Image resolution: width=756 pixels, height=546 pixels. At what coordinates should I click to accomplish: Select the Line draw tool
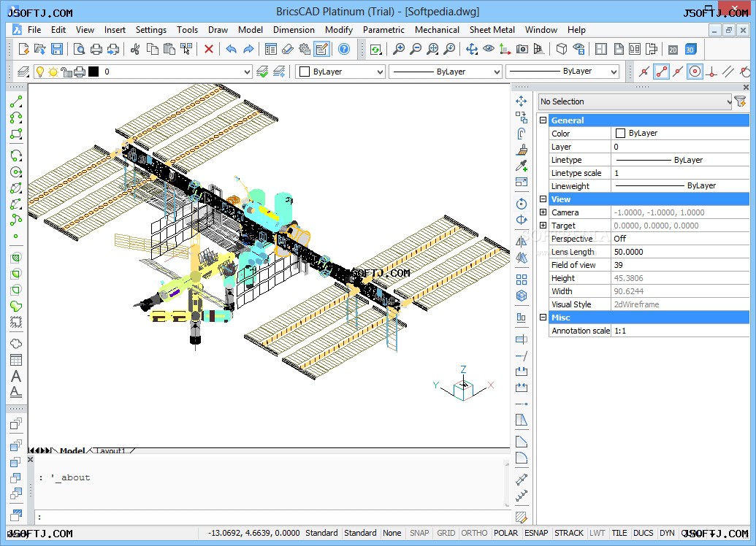(x=16, y=101)
